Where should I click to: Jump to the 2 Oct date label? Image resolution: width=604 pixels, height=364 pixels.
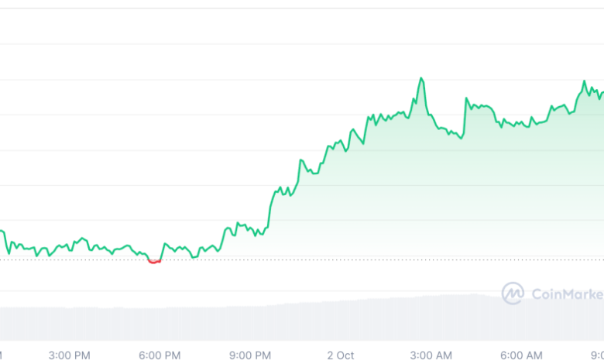340,355
